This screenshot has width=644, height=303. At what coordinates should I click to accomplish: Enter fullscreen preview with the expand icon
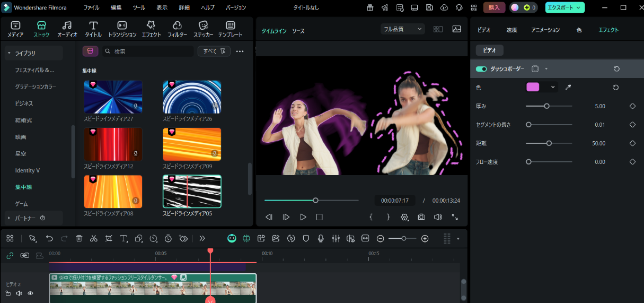tap(455, 217)
